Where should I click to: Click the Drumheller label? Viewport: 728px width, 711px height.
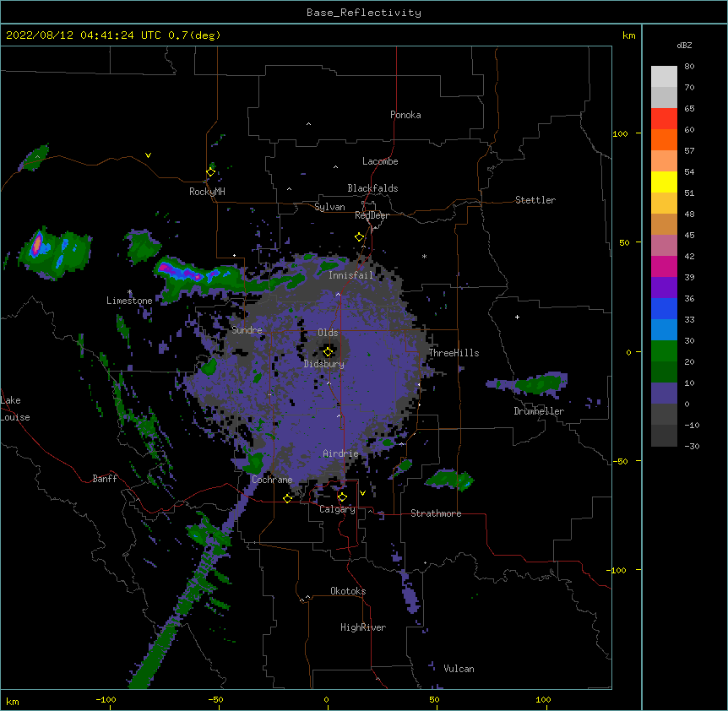pos(539,411)
